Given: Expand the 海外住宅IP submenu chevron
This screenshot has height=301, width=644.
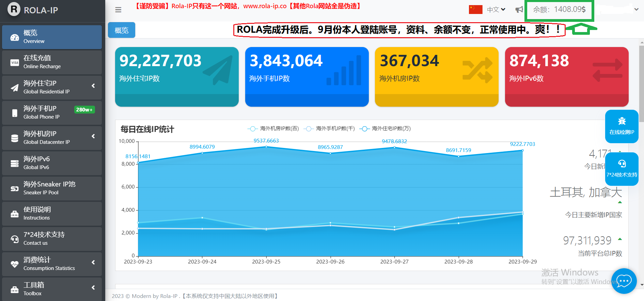Looking at the screenshot, I should pos(93,86).
